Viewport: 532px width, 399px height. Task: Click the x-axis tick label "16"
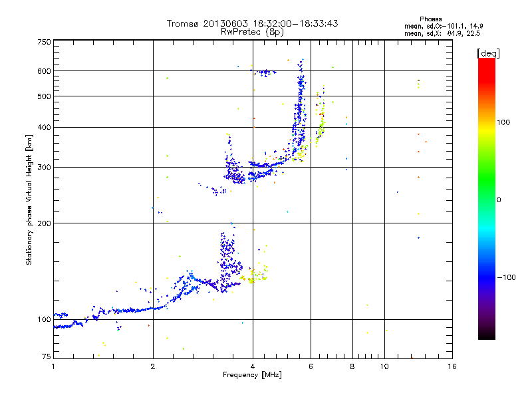pos(452,366)
